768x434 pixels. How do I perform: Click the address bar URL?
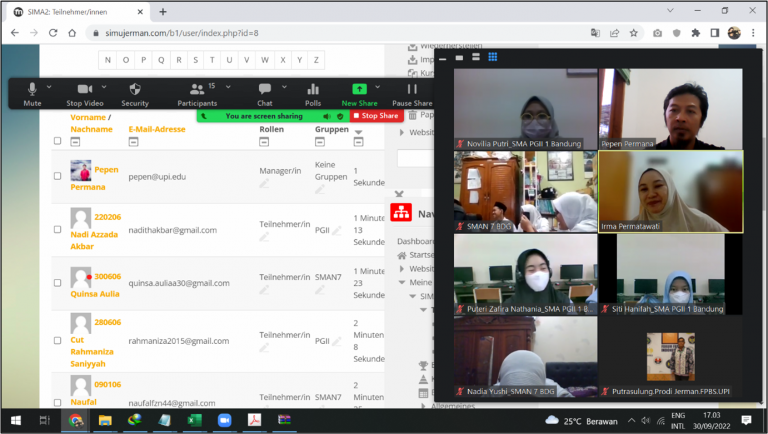(x=182, y=33)
